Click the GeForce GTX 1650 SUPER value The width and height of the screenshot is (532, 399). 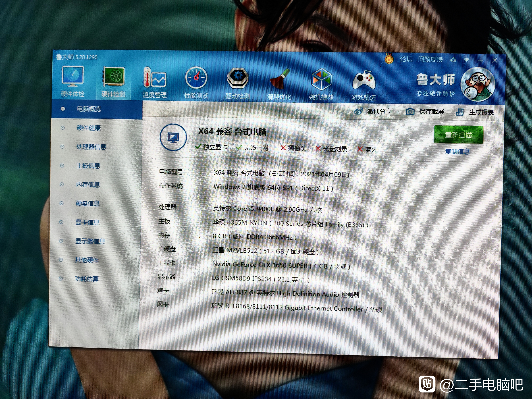click(x=281, y=265)
